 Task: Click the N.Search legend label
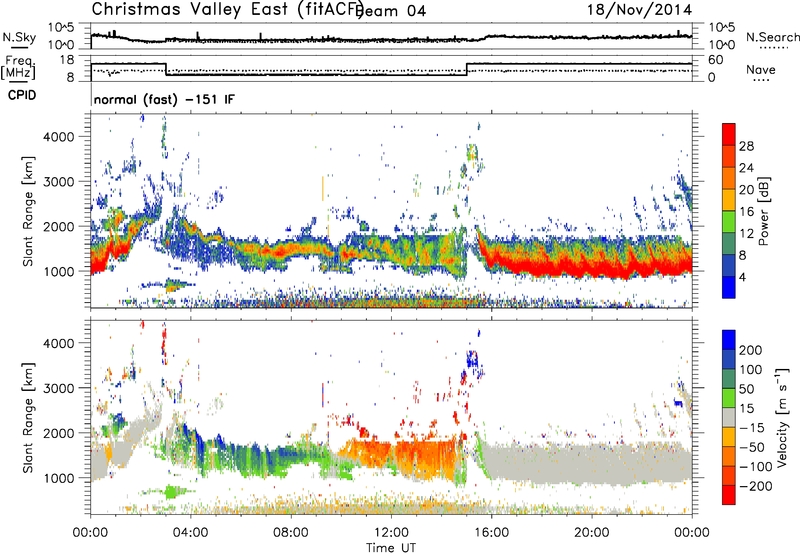pos(773,37)
